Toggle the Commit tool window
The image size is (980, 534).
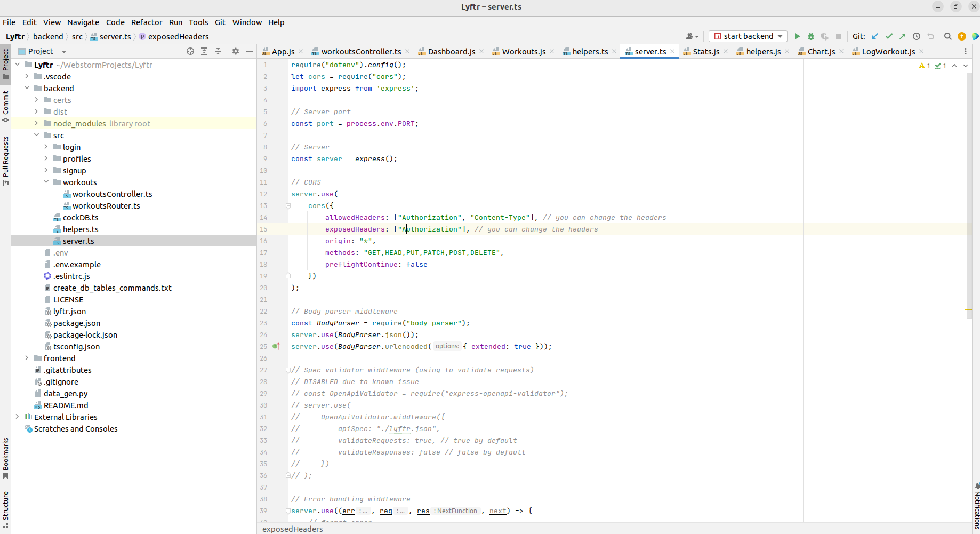5,106
